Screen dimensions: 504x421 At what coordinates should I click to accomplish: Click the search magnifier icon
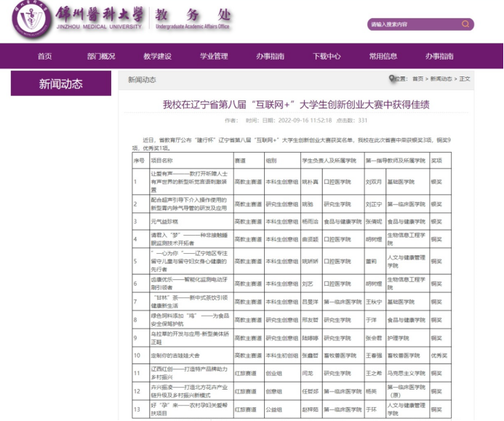465,24
